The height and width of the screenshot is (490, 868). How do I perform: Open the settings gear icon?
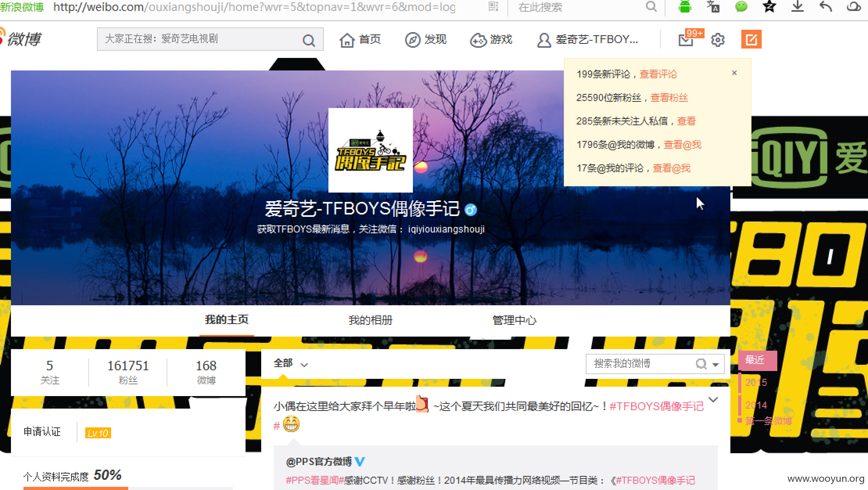tap(717, 40)
